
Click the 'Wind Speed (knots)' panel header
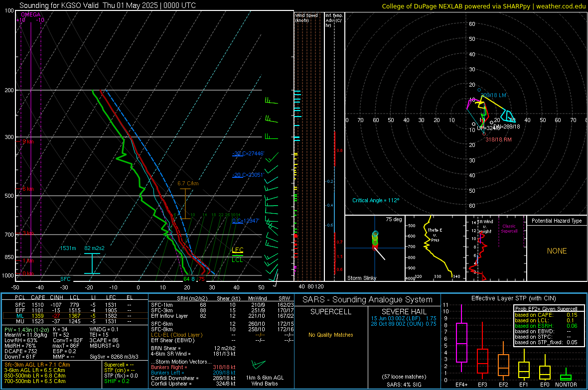[306, 17]
